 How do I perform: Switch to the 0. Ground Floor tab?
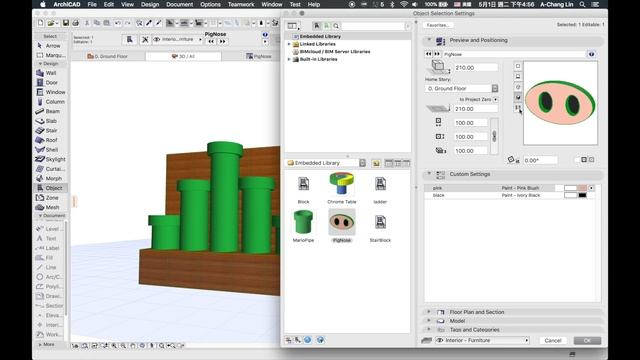(x=108, y=56)
